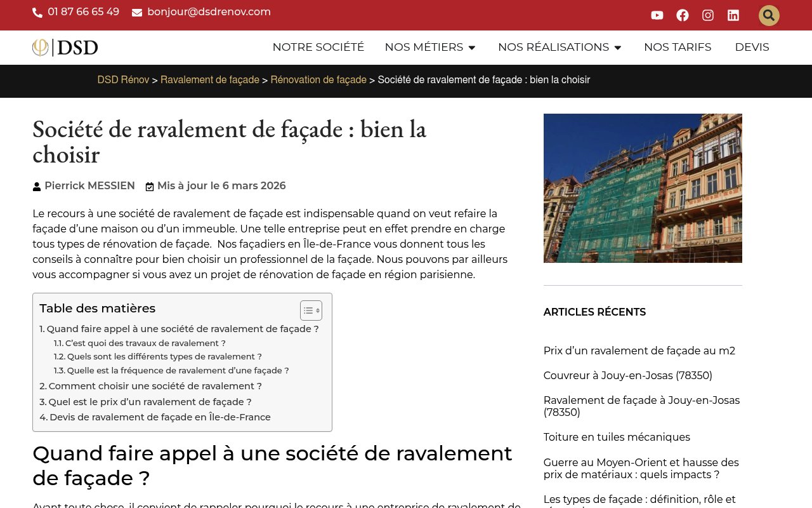Go to Rénovation de façade breadcrumb
This screenshot has width=812, height=508.
[318, 80]
